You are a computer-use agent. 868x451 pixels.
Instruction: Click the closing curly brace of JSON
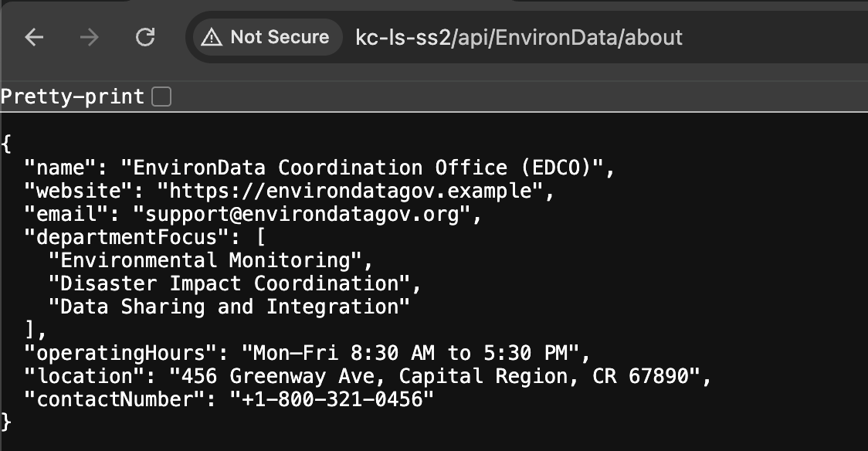click(6, 422)
